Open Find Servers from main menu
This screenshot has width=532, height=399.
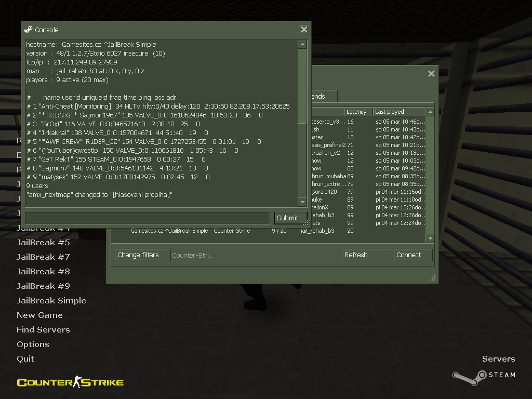43,329
